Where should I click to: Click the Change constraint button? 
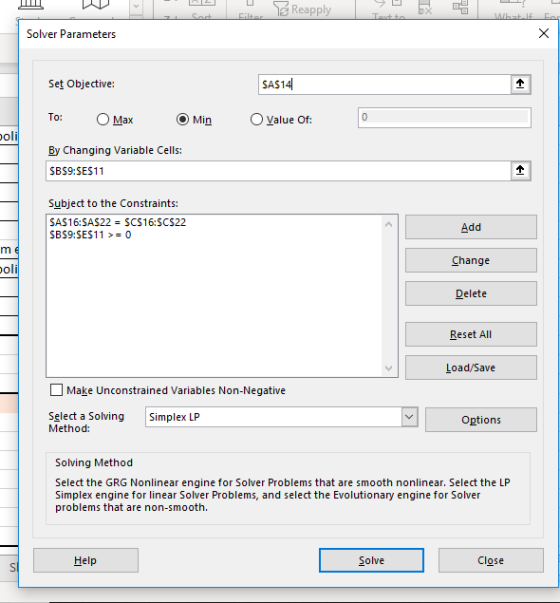pos(471,260)
